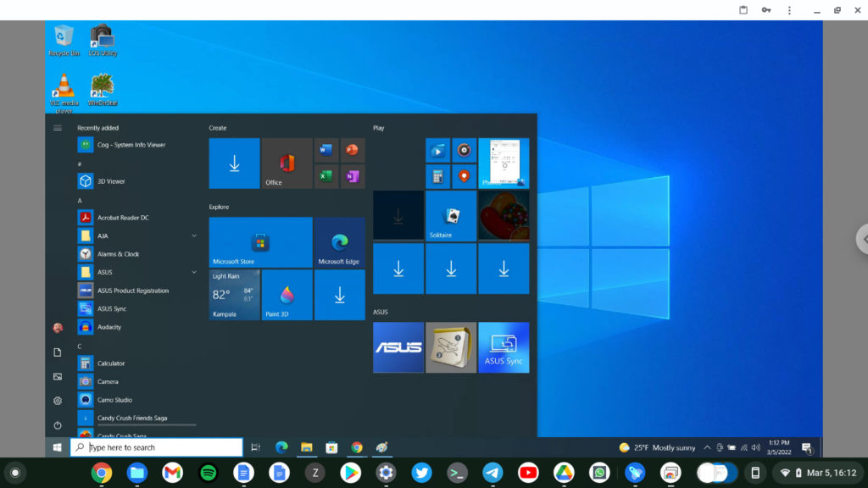Open the large ASUS Sync tile
868x488 pixels.
pos(504,347)
